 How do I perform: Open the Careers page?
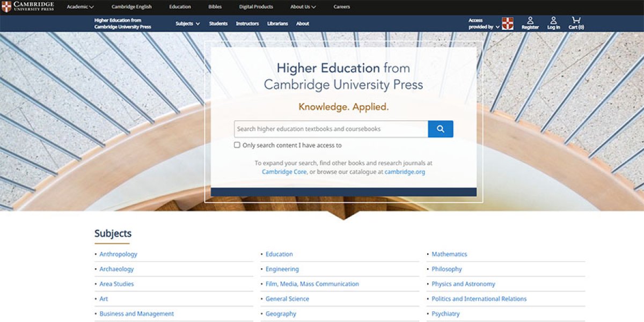[342, 7]
